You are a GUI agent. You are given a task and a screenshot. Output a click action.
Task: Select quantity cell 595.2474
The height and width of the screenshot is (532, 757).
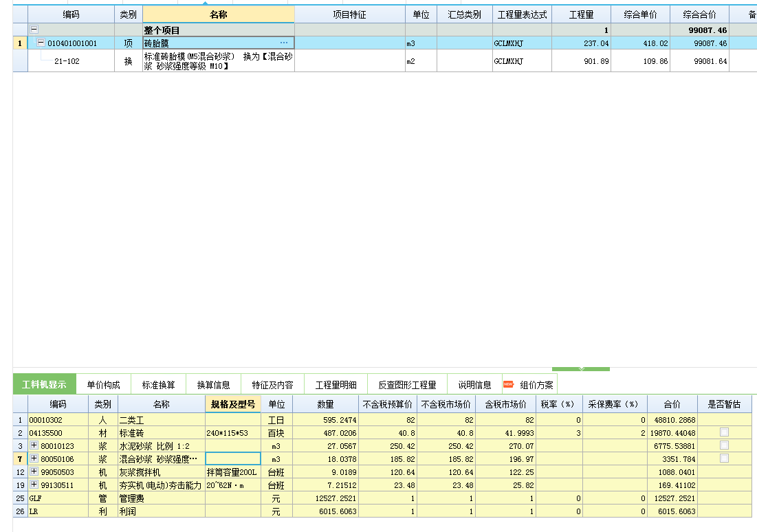325,419
